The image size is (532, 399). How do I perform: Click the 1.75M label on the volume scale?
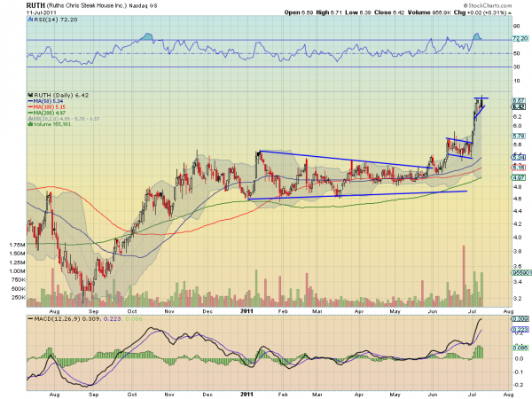[x=18, y=245]
